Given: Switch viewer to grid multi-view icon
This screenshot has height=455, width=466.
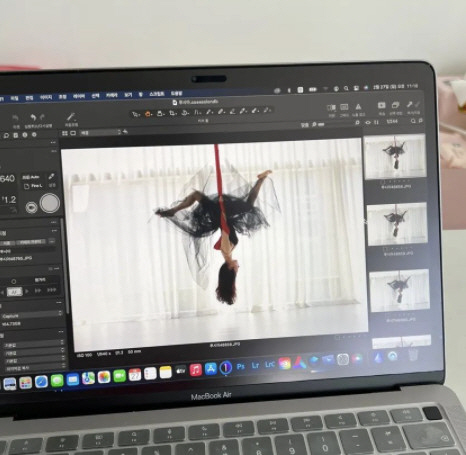Looking at the screenshot, I should coord(65,133).
